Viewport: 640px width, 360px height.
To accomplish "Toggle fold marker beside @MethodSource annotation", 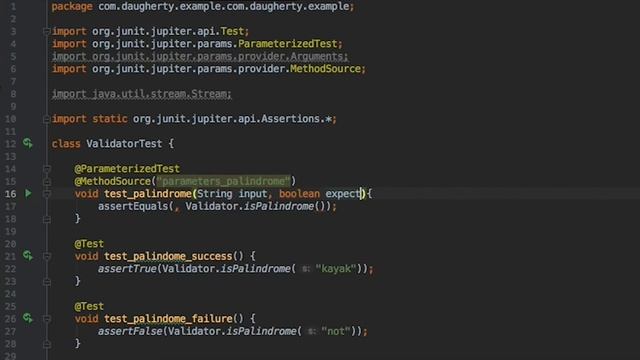I will (47, 181).
